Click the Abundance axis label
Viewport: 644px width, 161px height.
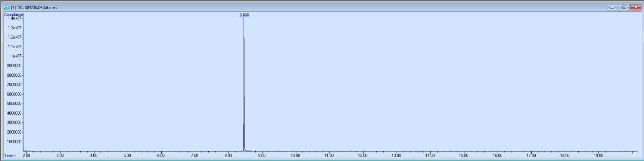[x=13, y=14]
